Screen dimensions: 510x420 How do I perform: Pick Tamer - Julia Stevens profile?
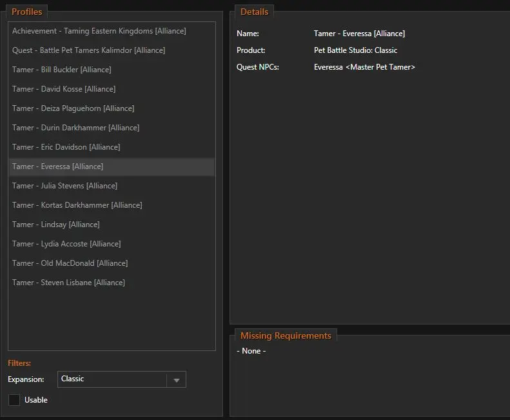click(x=112, y=186)
